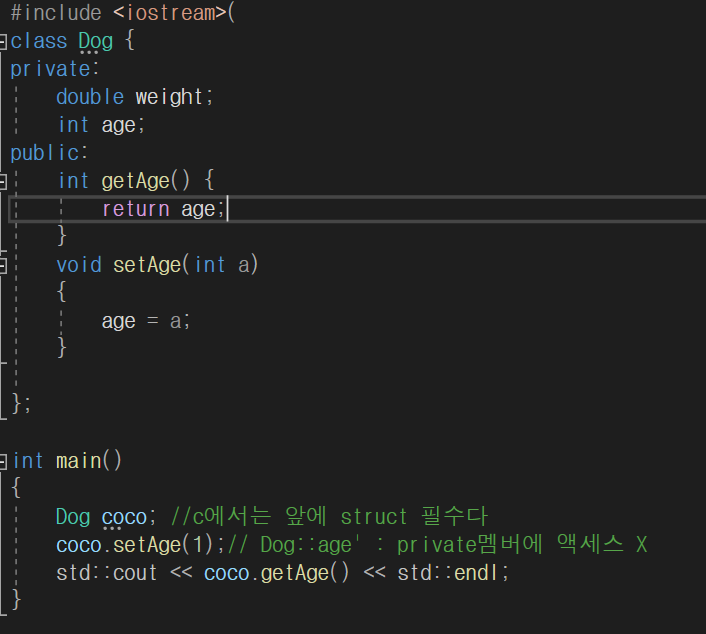Viewport: 706px width, 634px height.
Task: Click the closing }; of the class
Action: click(22, 403)
